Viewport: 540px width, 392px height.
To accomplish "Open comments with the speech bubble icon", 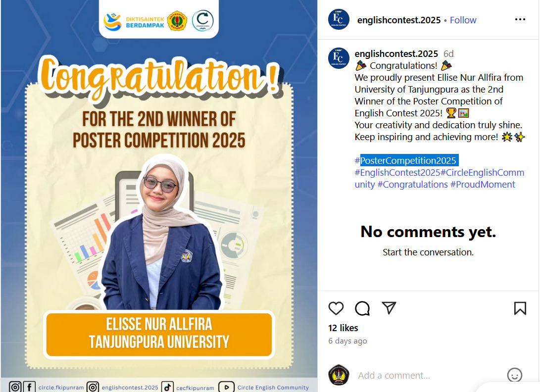I will [x=362, y=308].
